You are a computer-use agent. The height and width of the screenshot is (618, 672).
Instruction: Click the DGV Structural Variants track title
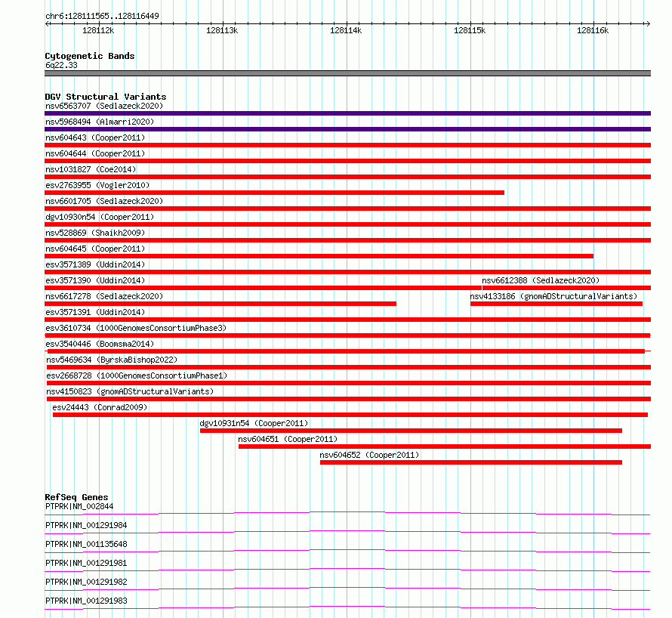tap(106, 97)
